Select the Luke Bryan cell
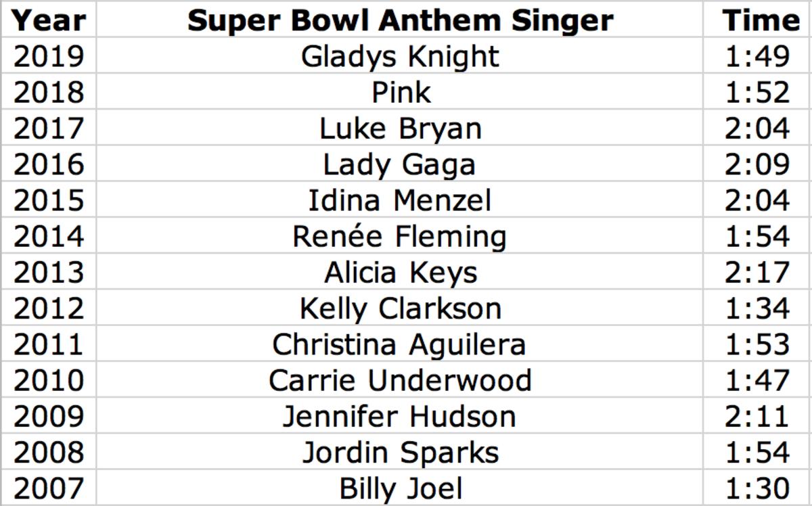The image size is (812, 506). [x=400, y=129]
